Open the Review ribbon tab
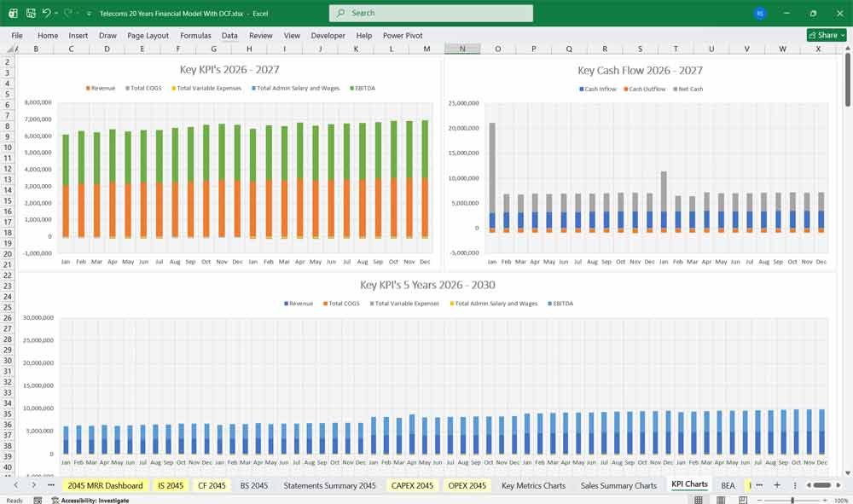The height and width of the screenshot is (504, 853). coord(260,35)
